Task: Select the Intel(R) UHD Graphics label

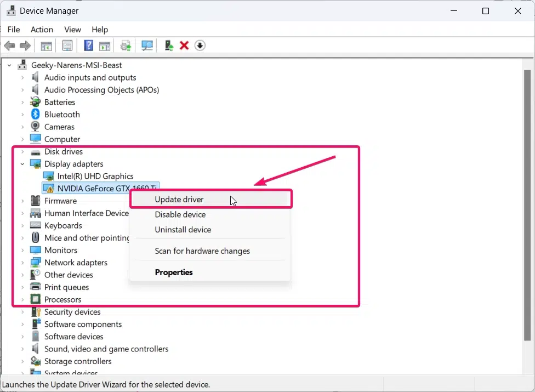Action: 95,176
